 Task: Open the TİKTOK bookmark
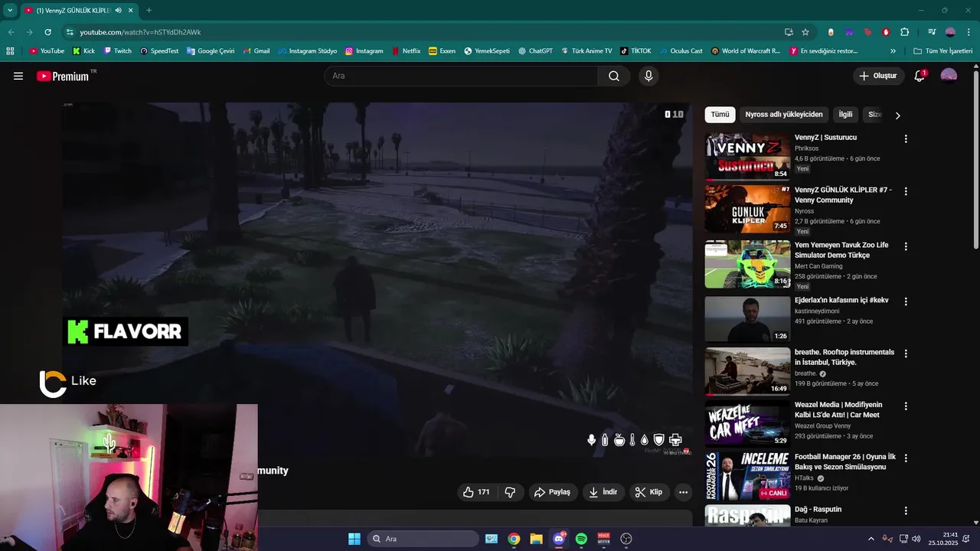point(635,51)
